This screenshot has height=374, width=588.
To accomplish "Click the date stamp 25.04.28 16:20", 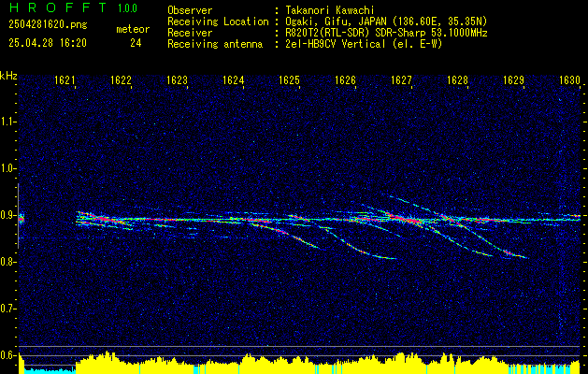I will pyautogui.click(x=48, y=43).
